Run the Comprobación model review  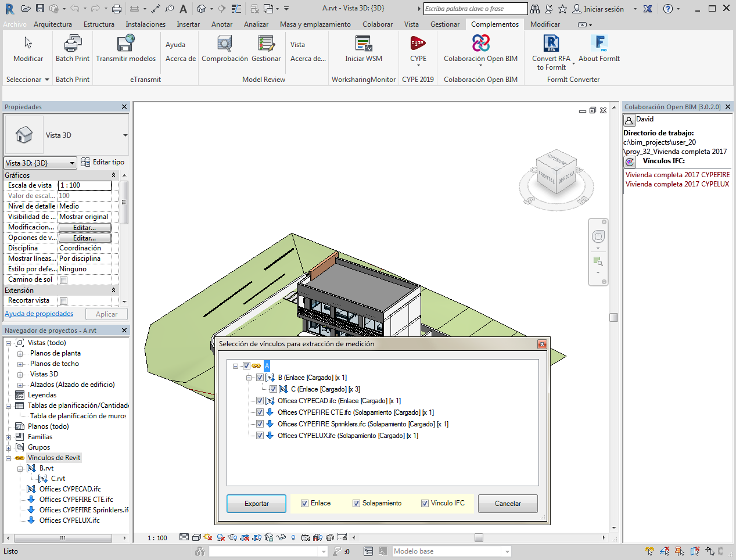pyautogui.click(x=224, y=49)
